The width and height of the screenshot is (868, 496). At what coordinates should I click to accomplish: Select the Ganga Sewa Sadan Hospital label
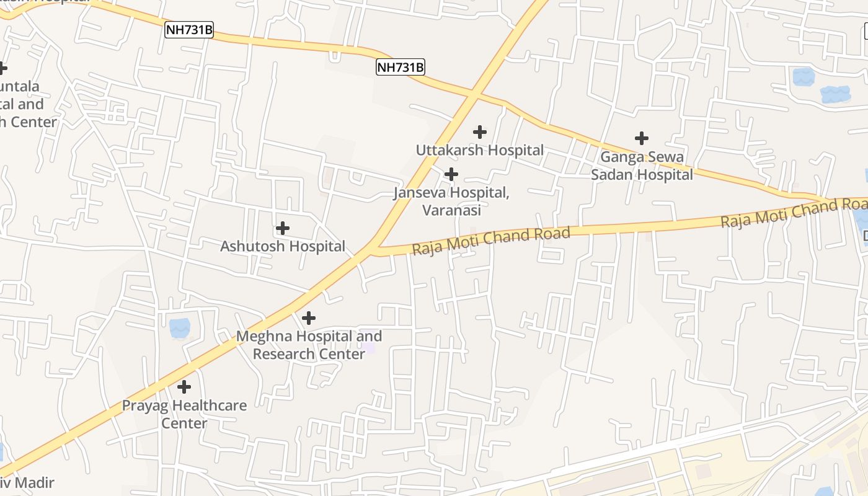(642, 166)
